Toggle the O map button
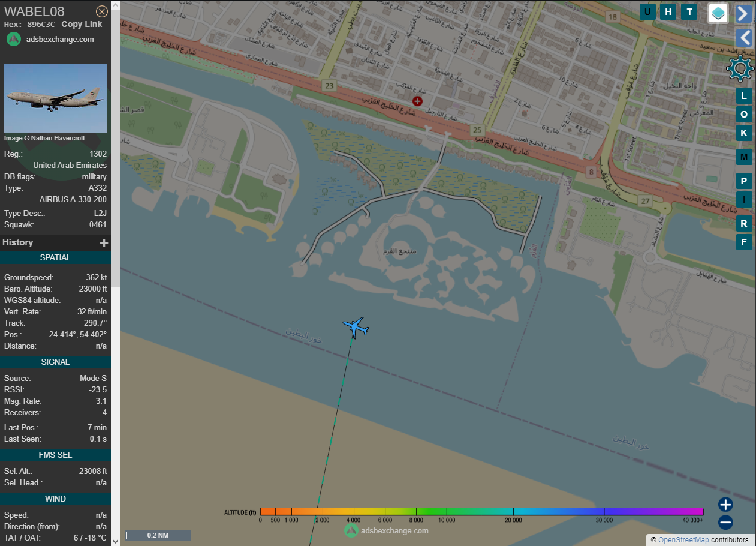This screenshot has width=756, height=546. click(744, 114)
